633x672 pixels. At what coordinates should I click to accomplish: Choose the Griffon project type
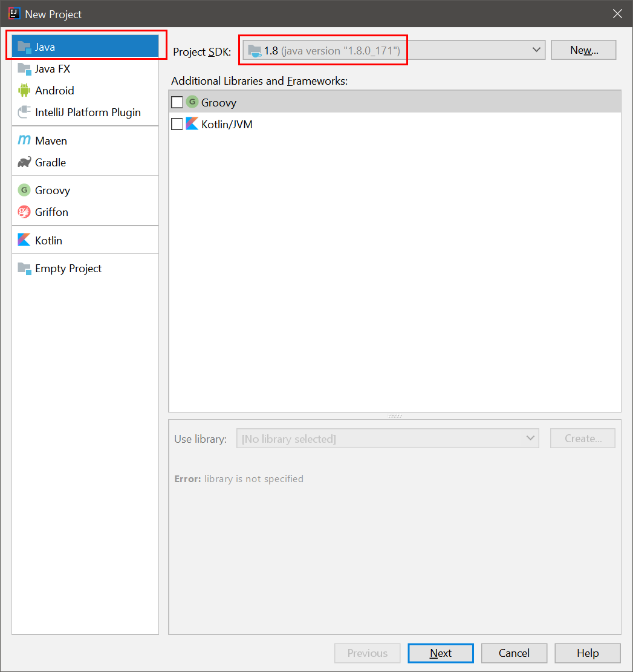pos(85,212)
